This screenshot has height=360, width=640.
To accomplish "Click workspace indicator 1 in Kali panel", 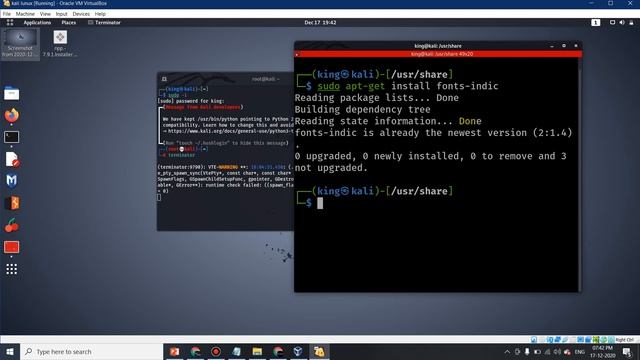I will click(x=596, y=22).
